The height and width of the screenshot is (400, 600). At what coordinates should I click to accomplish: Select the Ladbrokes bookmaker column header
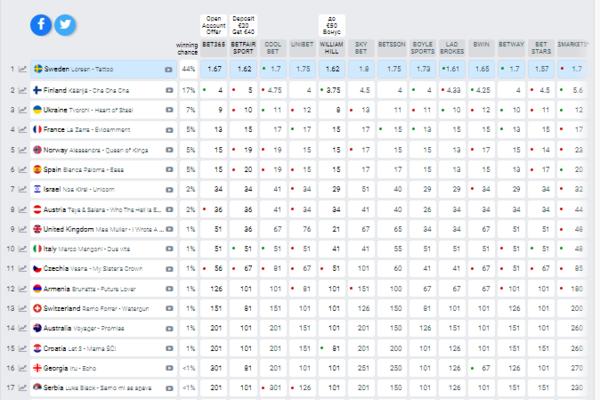coord(452,48)
